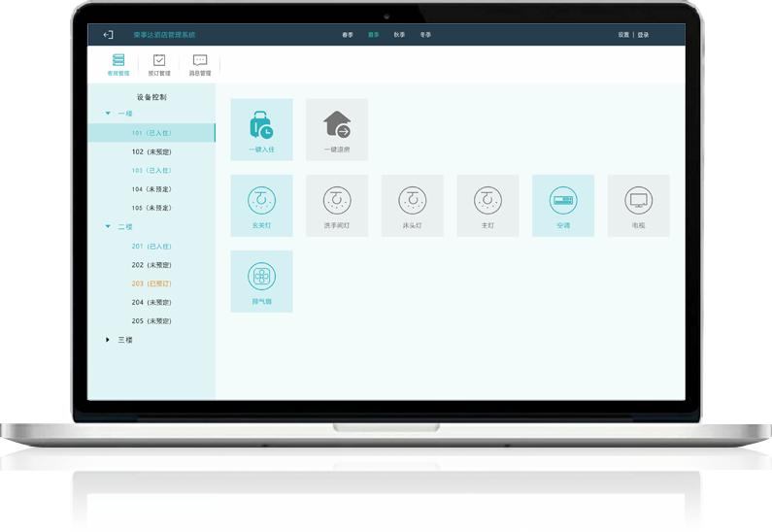Click the 登录 login link
Screen dimensions: 772x532
tap(643, 35)
